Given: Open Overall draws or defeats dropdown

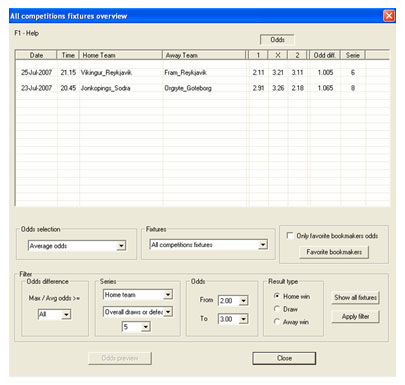Looking at the screenshot, I should (x=168, y=312).
